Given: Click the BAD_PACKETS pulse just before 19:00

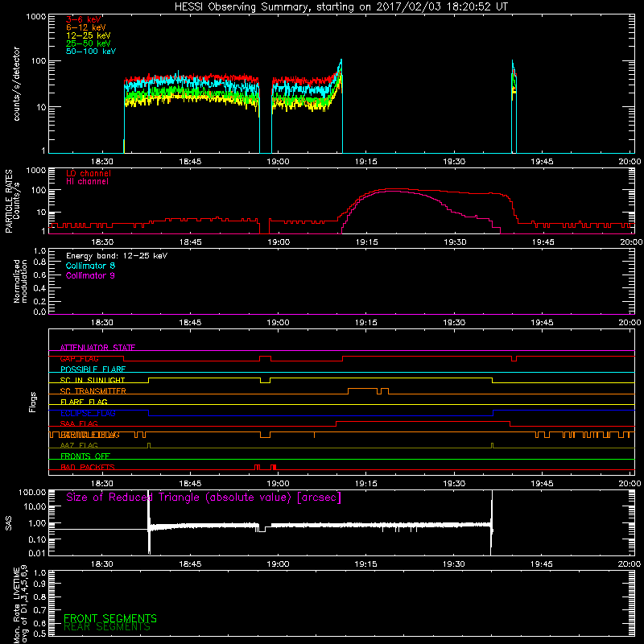Looking at the screenshot, I should (257, 467).
